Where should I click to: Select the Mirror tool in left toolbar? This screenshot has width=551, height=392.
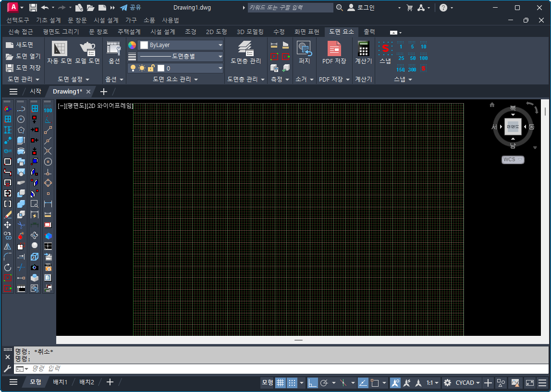coord(8,246)
